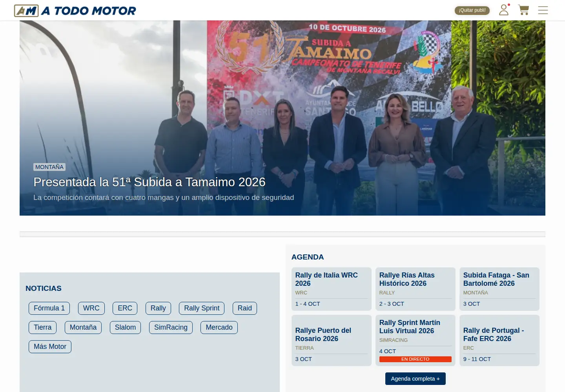Open the Más Motor category
This screenshot has height=392, width=565.
(x=50, y=347)
